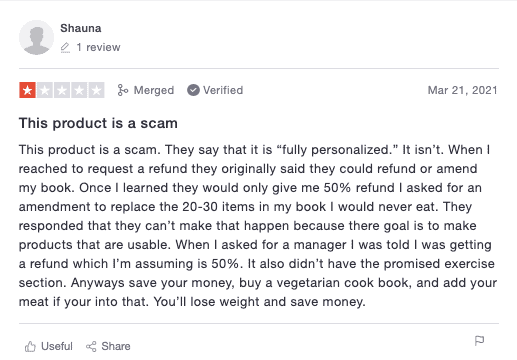
Task: Click the pencil icon beside 1 review
Action: click(65, 47)
